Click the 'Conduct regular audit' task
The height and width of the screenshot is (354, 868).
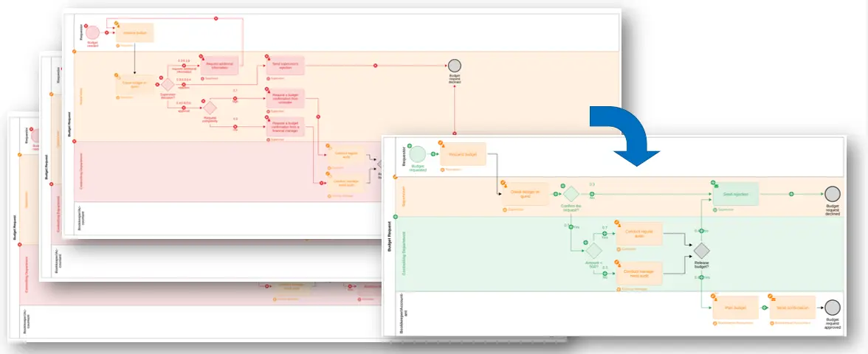pos(639,232)
